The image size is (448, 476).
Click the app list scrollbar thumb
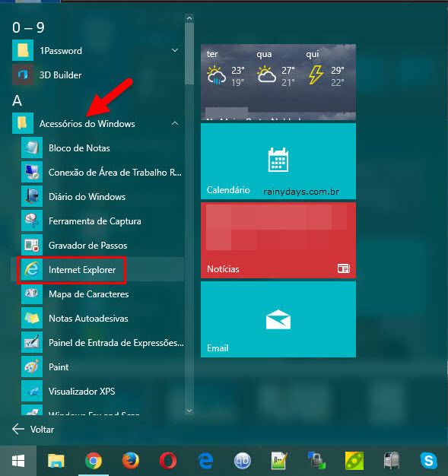189,54
